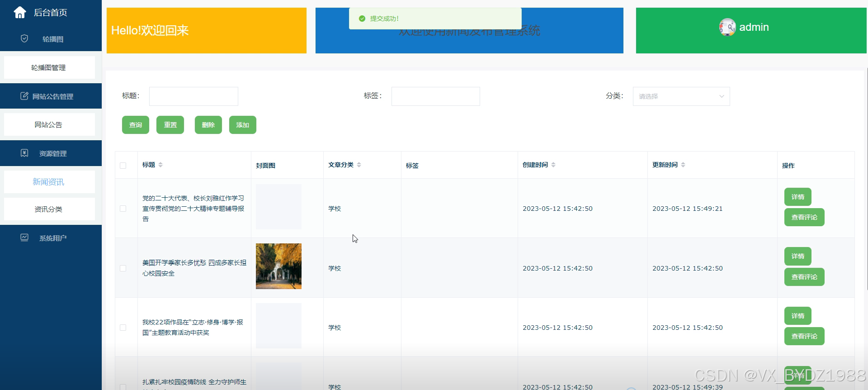Click the 标签 column header
Screen dimensions: 868x390
(412, 166)
